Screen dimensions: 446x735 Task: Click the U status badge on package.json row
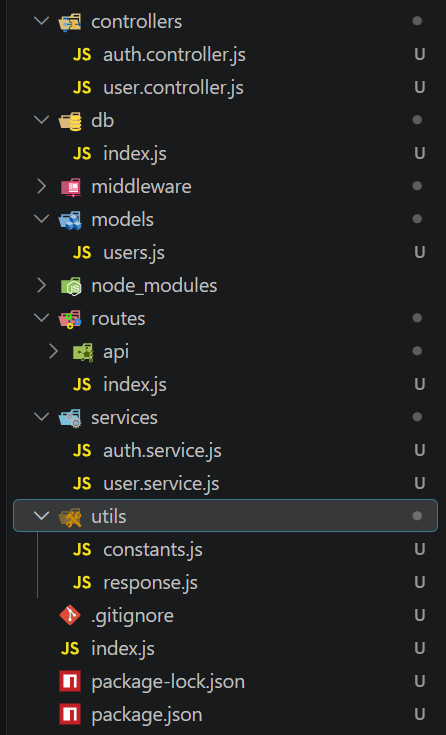click(420, 714)
